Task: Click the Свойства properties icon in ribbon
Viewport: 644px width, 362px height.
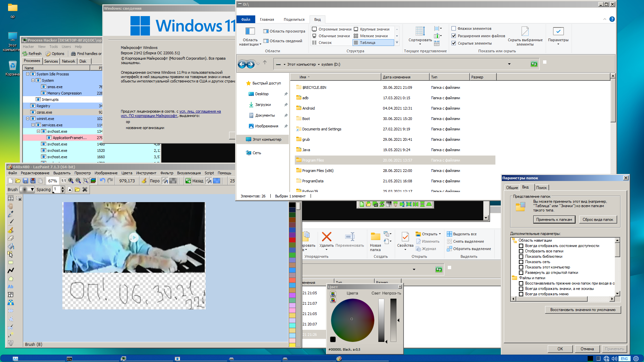Action: tap(405, 237)
